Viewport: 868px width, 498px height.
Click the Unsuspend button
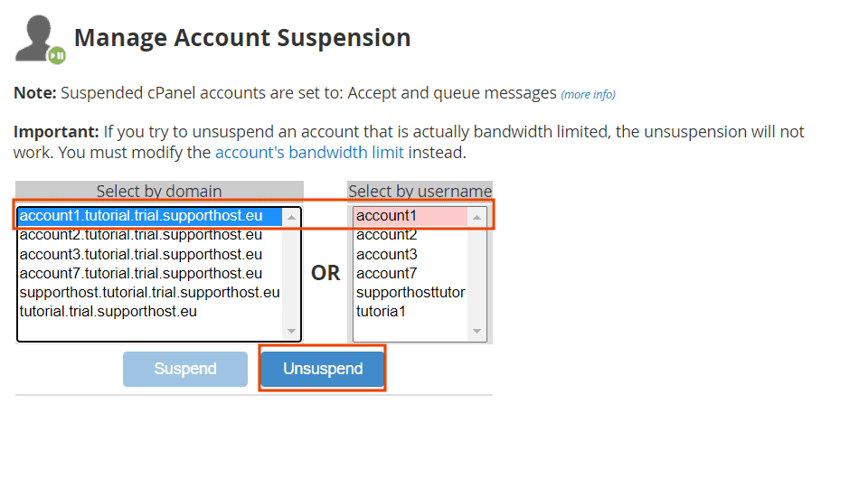point(323,369)
